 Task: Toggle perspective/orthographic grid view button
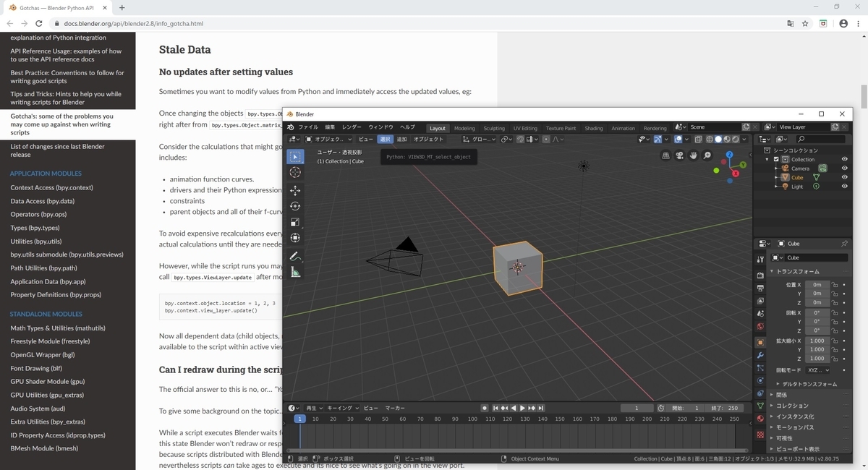[666, 155]
